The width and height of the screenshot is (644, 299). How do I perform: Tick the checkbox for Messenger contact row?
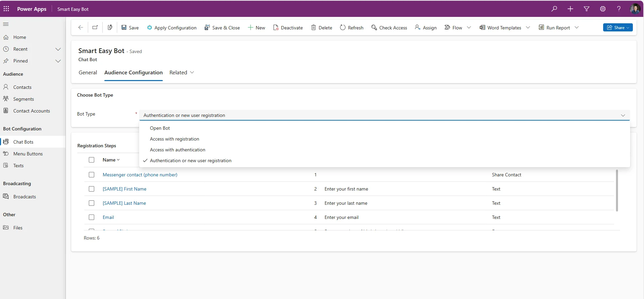[92, 175]
